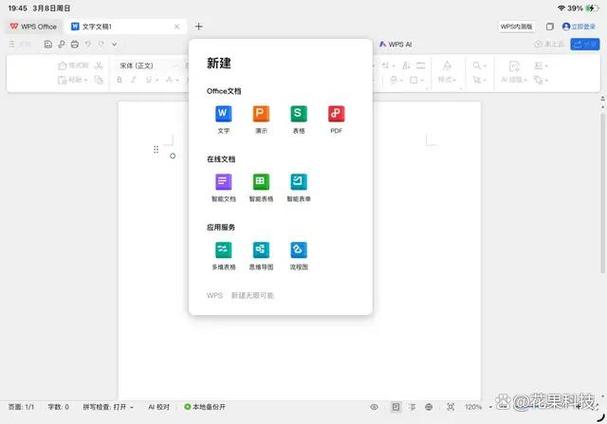Click the WPS内测版 button
This screenshot has width=607, height=424.
[516, 26]
